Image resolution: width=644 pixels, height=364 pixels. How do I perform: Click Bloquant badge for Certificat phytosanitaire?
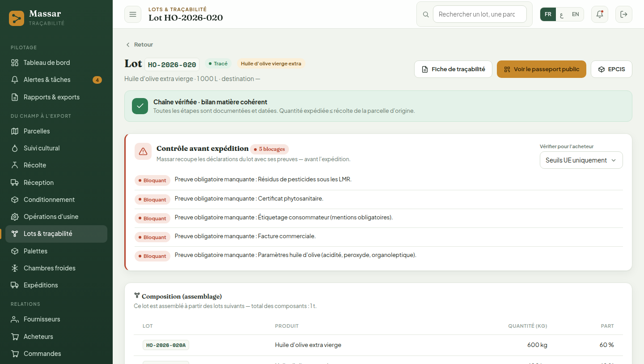(153, 200)
